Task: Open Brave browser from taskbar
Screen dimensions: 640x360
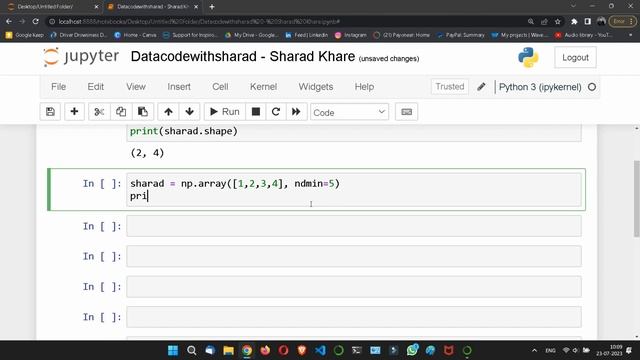Action: pyautogui.click(x=302, y=350)
